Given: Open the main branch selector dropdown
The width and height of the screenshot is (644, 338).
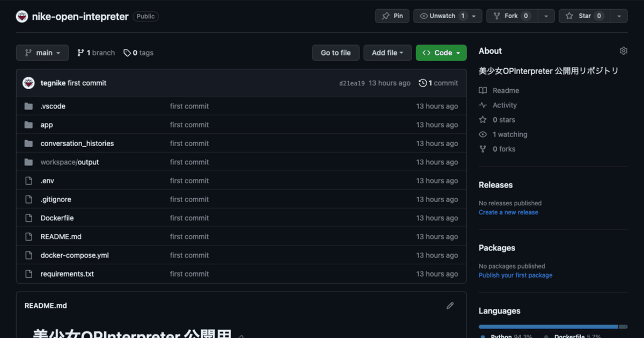Looking at the screenshot, I should (x=42, y=53).
